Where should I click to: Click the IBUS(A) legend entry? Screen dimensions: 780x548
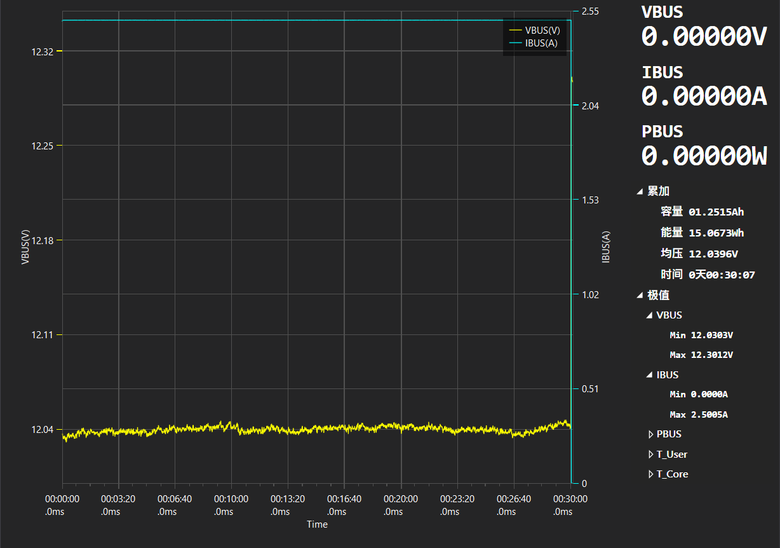point(534,43)
